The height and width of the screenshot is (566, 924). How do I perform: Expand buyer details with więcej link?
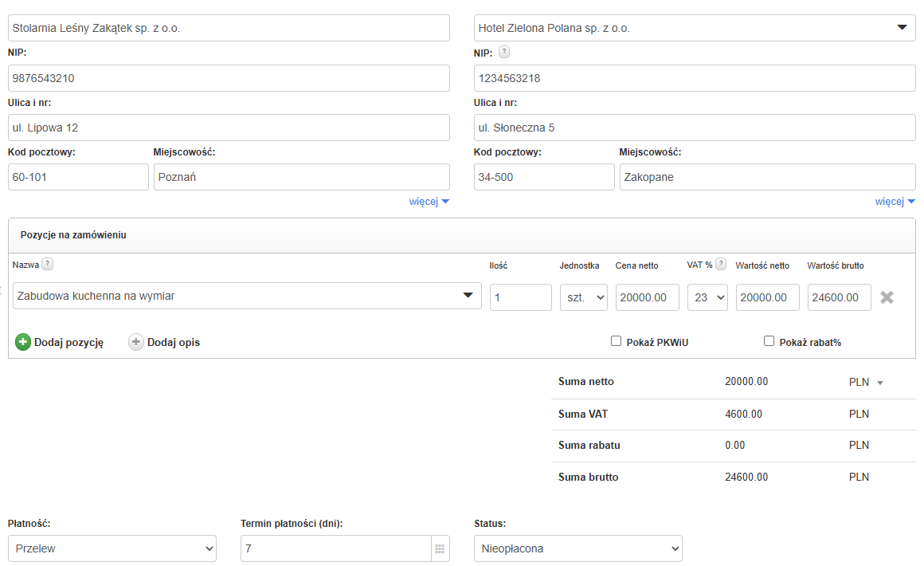(x=895, y=202)
